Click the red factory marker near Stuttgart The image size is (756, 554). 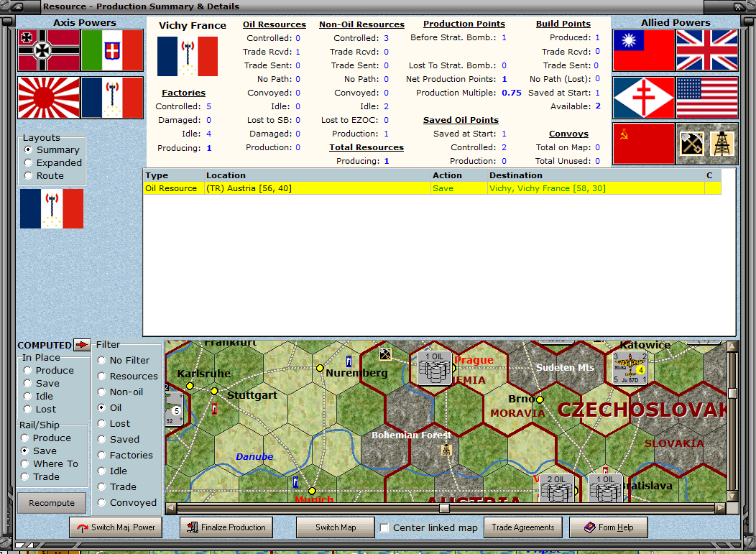215,409
